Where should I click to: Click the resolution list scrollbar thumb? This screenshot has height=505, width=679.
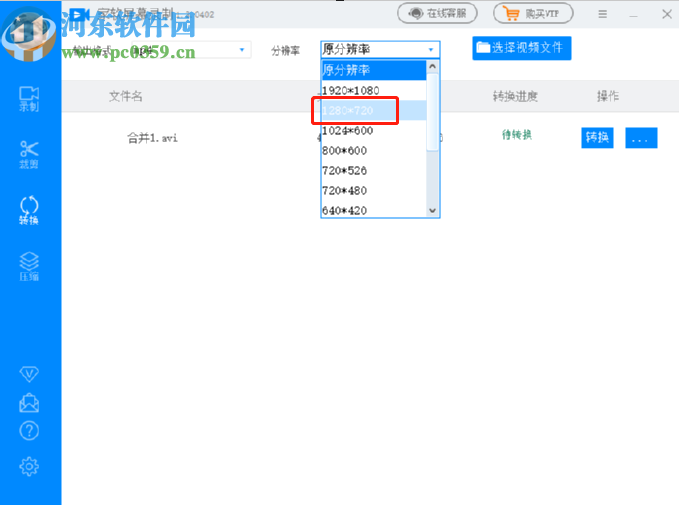click(432, 112)
